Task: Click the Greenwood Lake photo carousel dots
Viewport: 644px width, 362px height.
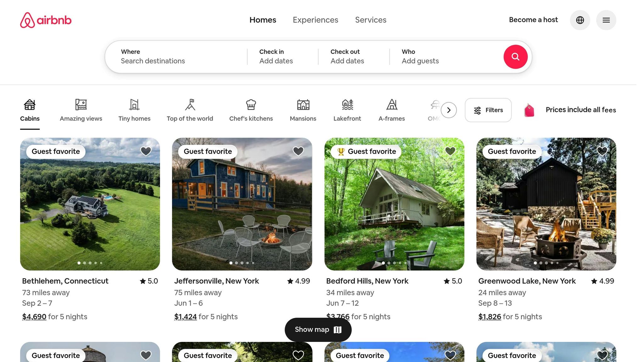Action: 546,263
